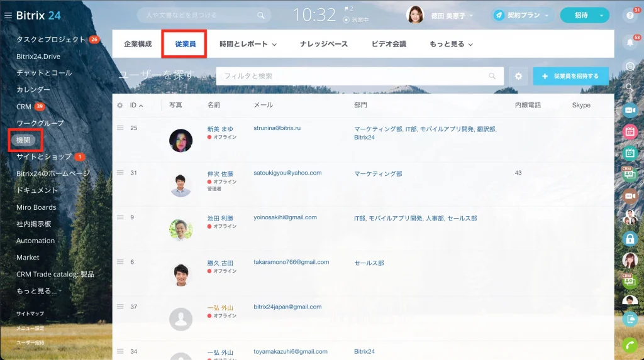Expand user menu next to 徳田 美恵子
644x360 pixels.
coord(471,16)
